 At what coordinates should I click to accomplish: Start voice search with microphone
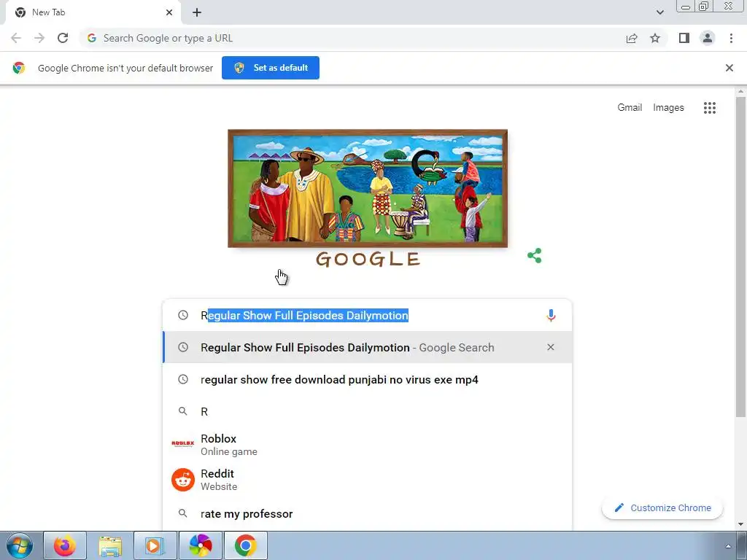click(551, 315)
